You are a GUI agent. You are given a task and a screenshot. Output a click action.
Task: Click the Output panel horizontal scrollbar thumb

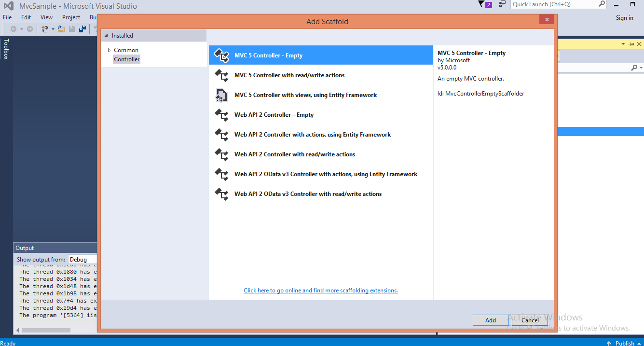(46, 331)
